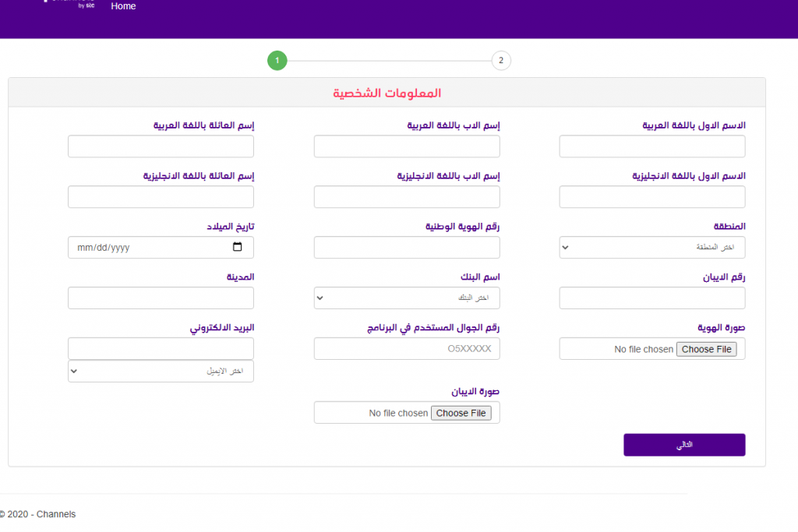Click the البريد الالكتروني email text field
Image resolution: width=798 pixels, height=532 pixels.
tap(161, 349)
